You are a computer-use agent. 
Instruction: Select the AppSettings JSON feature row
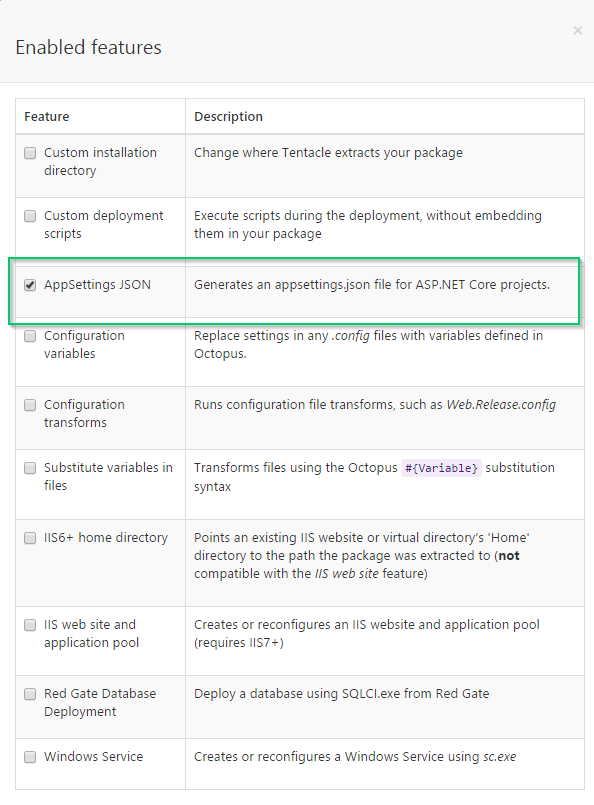point(300,284)
